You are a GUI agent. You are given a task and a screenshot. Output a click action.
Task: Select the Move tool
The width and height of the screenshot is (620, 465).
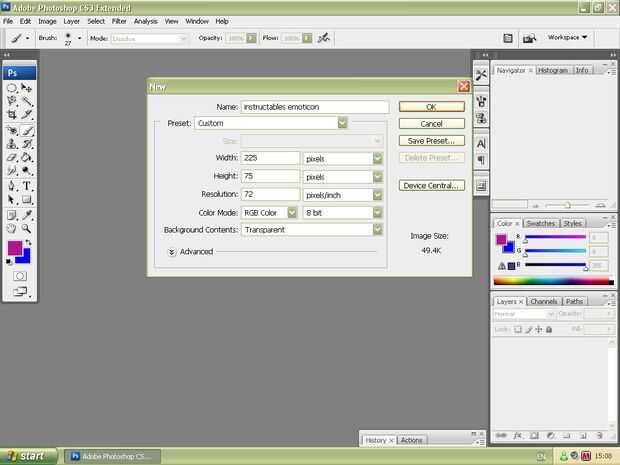(26, 88)
